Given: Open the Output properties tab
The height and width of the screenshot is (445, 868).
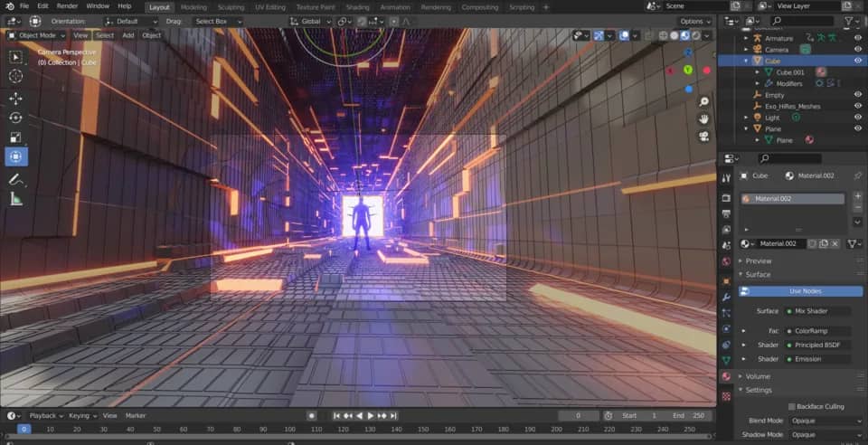Looking at the screenshot, I should [x=726, y=213].
